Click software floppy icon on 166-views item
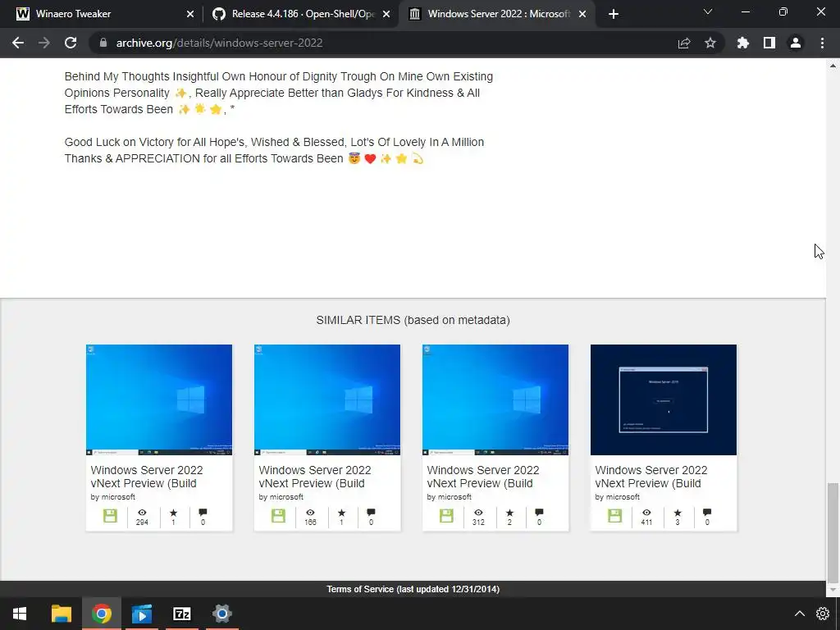 pos(279,516)
